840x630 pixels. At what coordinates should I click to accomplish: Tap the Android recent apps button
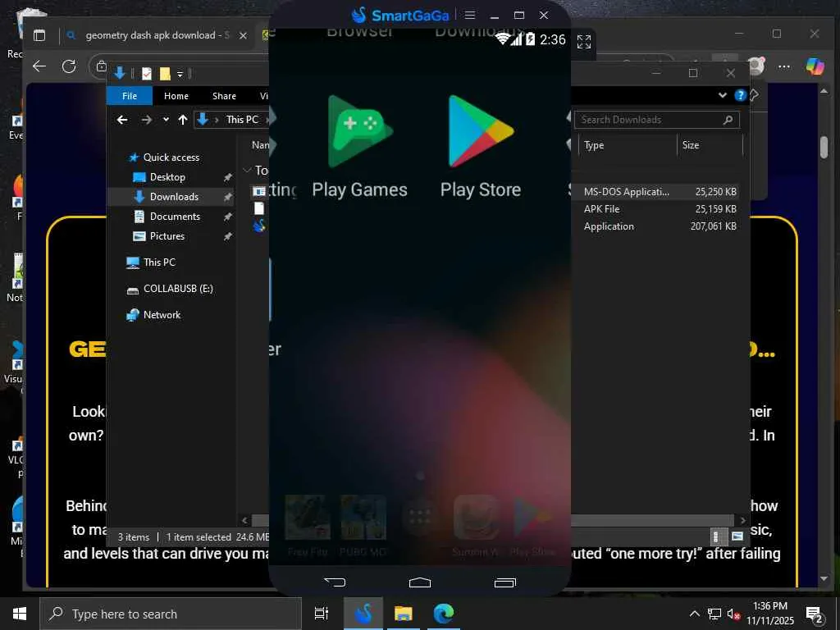tap(504, 582)
